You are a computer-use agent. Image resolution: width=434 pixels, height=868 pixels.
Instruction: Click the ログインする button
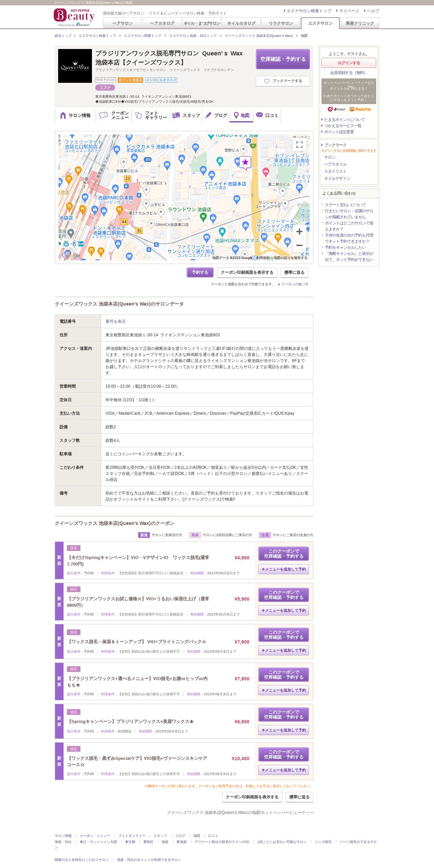(349, 63)
